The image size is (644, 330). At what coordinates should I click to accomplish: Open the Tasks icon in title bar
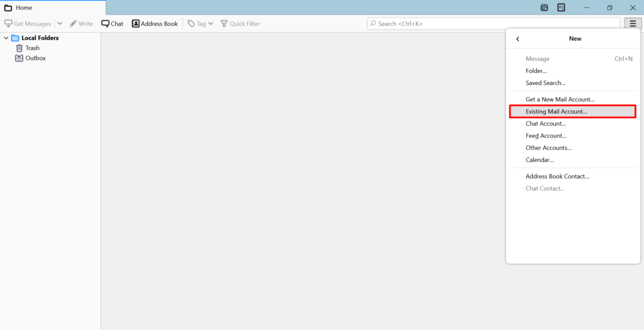561,8
